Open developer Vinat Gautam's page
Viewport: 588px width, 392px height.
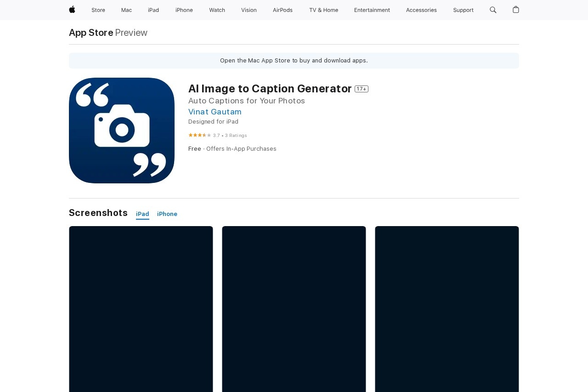[x=215, y=112]
